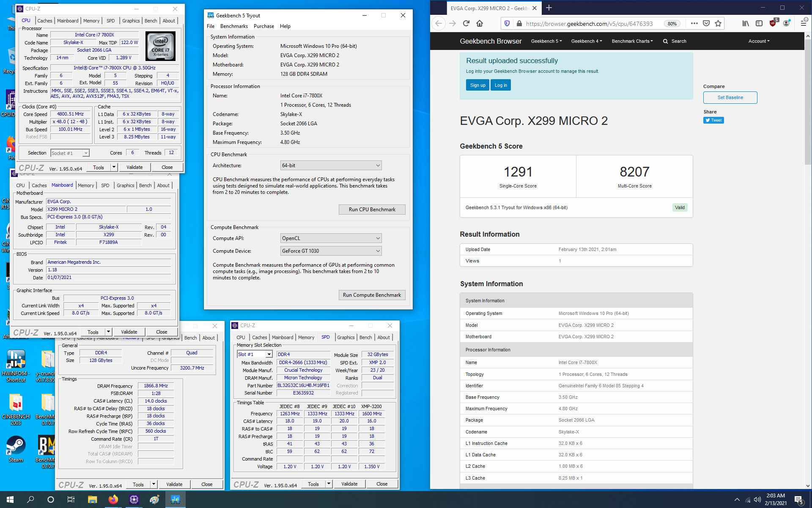The height and width of the screenshot is (508, 812).
Task: Open Tools dropdown arrow in CPU window
Action: pos(114,167)
